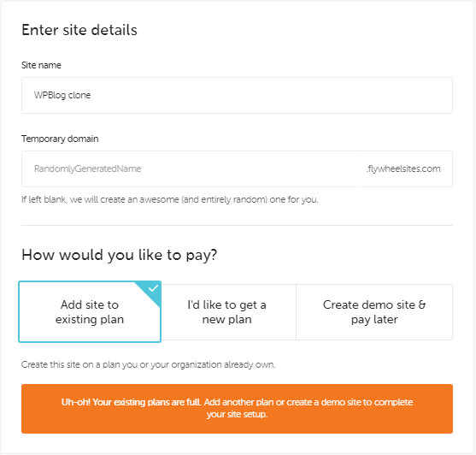Click the Enter site details heading

click(79, 30)
